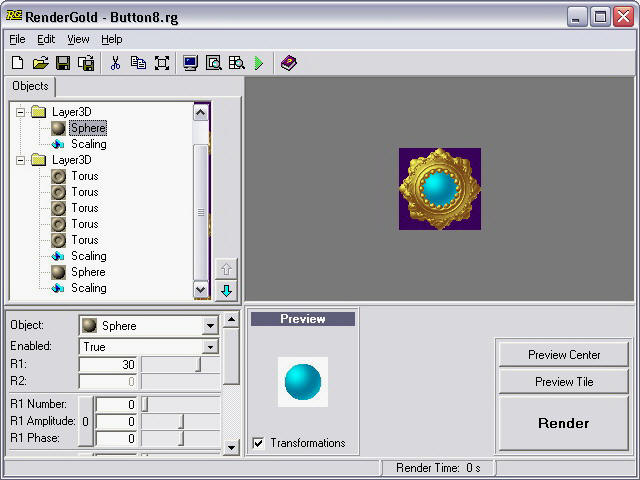Select the last Scaling item in the tree

[x=89, y=288]
